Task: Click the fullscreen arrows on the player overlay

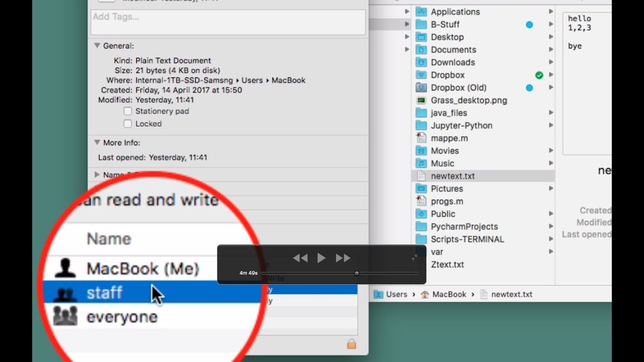Action: [x=414, y=257]
